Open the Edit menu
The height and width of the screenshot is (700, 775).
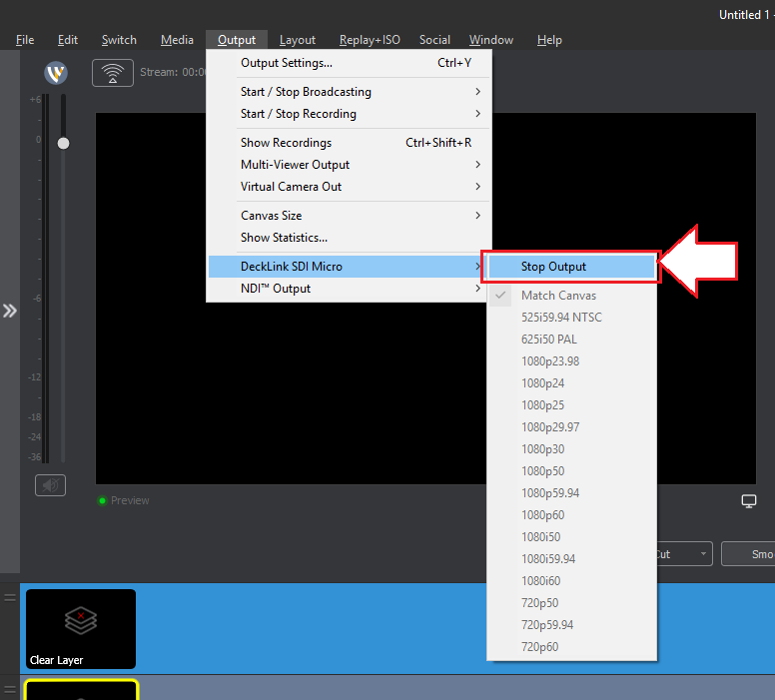68,40
